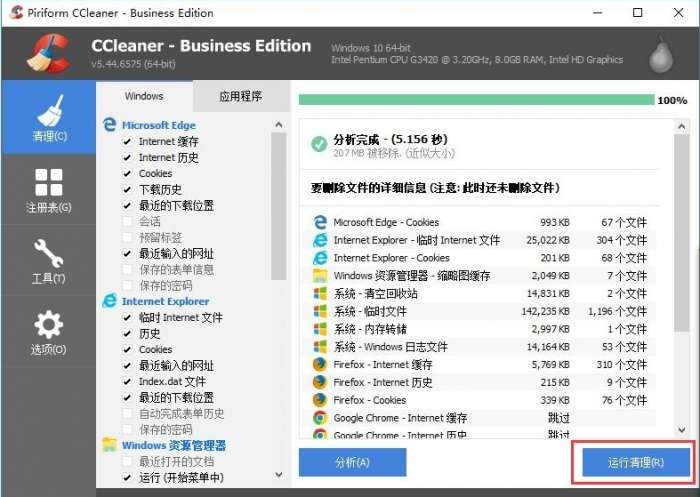The width and height of the screenshot is (700, 497).
Task: Enable 最近打开的文档 checkbox
Action: 127,461
